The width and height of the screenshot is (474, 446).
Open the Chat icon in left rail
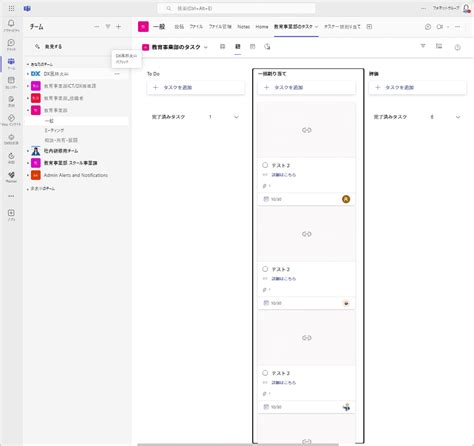(x=11, y=44)
